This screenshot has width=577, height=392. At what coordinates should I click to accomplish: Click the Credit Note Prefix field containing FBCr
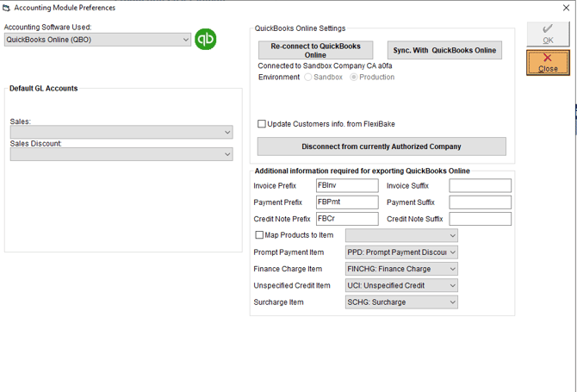coord(347,219)
